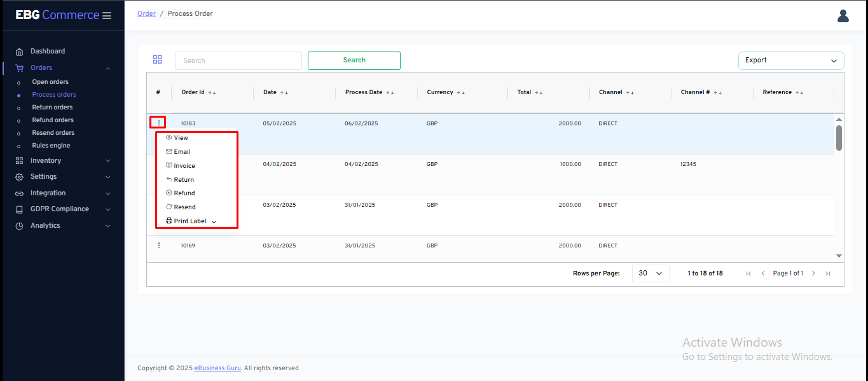This screenshot has height=381, width=868.
Task: Click the table's vertical scrollbar thumb
Action: tap(839, 137)
